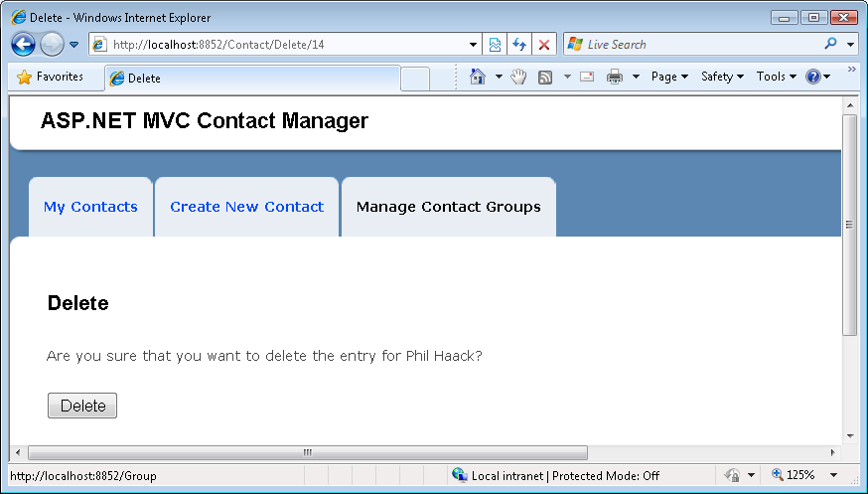Click the Internet Explorer title bar icon
Viewport: 868px width, 494px height.
click(x=18, y=17)
